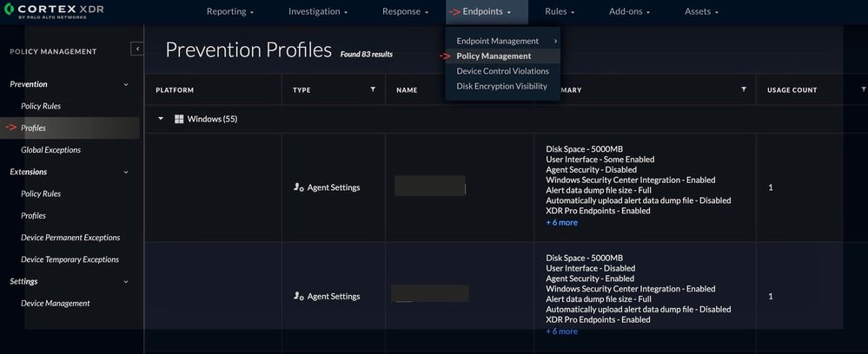Select Disk Encryption Visibility menu item
The width and height of the screenshot is (868, 354).
(501, 86)
